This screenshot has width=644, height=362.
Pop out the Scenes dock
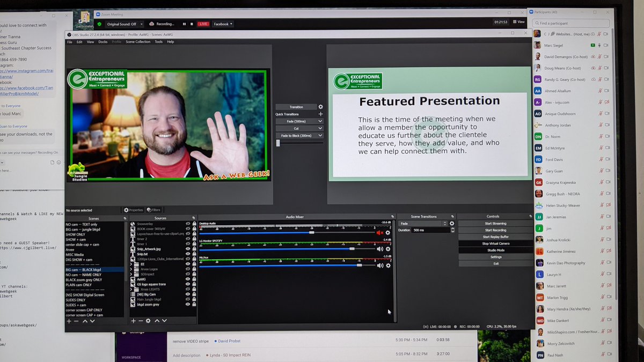[125, 218]
